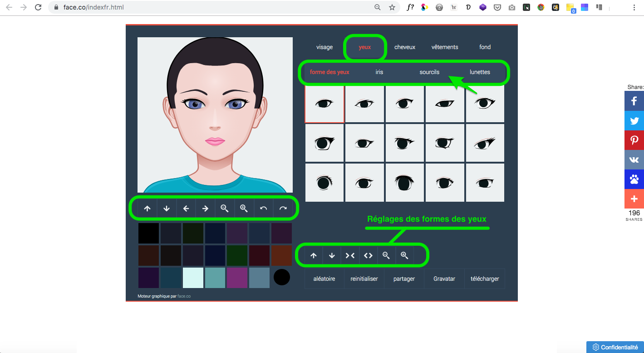Viewport: 644px width, 353px height.
Task: Share on Twitter from the sidebar
Action: click(634, 121)
